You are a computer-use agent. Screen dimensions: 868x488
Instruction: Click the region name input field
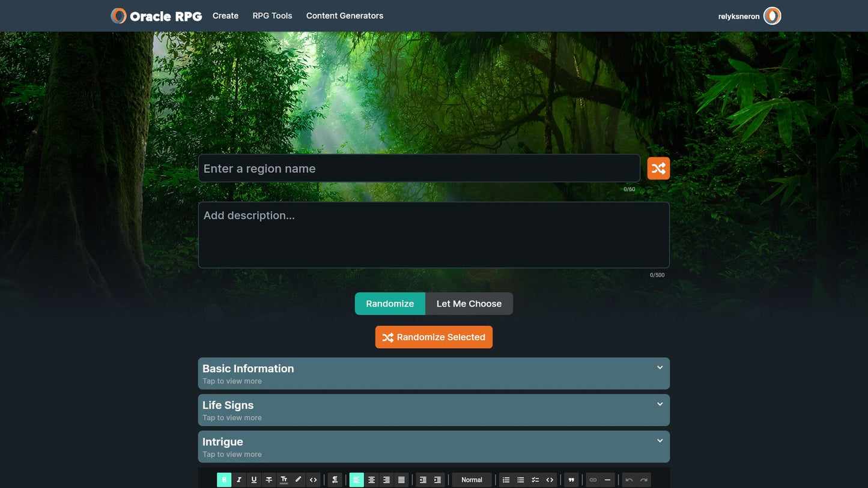pyautogui.click(x=419, y=169)
